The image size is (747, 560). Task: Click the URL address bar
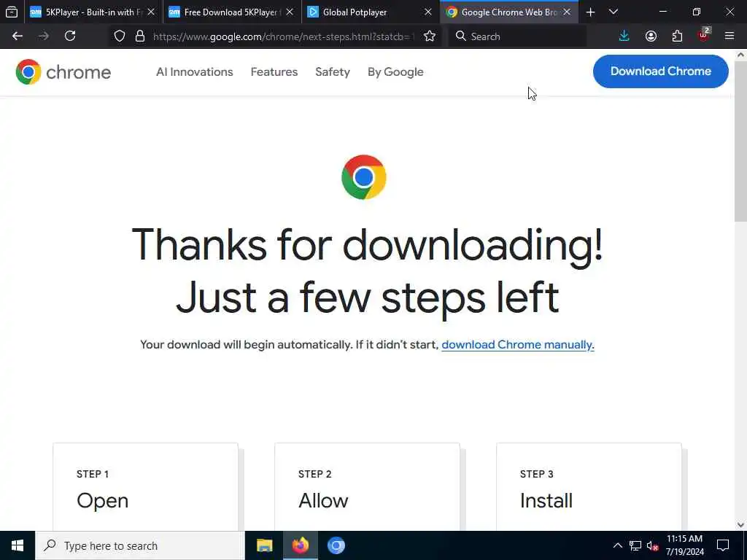point(284,36)
